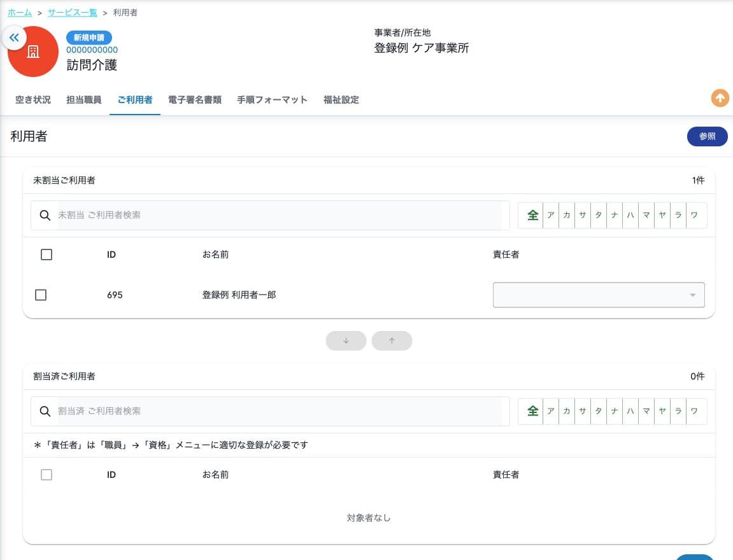The image size is (733, 560).
Task: Filter unassigned users by ラ
Action: click(678, 215)
